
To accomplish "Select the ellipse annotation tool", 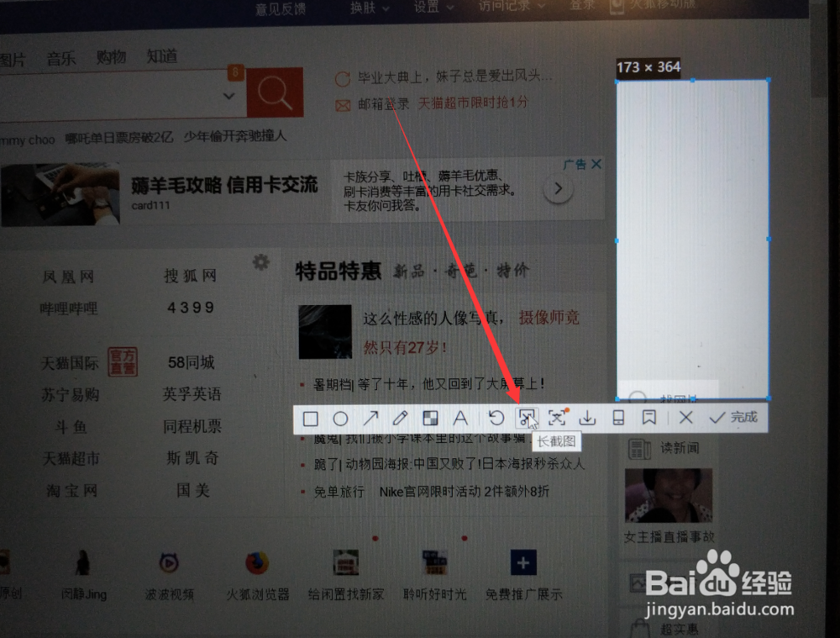I will (341, 418).
